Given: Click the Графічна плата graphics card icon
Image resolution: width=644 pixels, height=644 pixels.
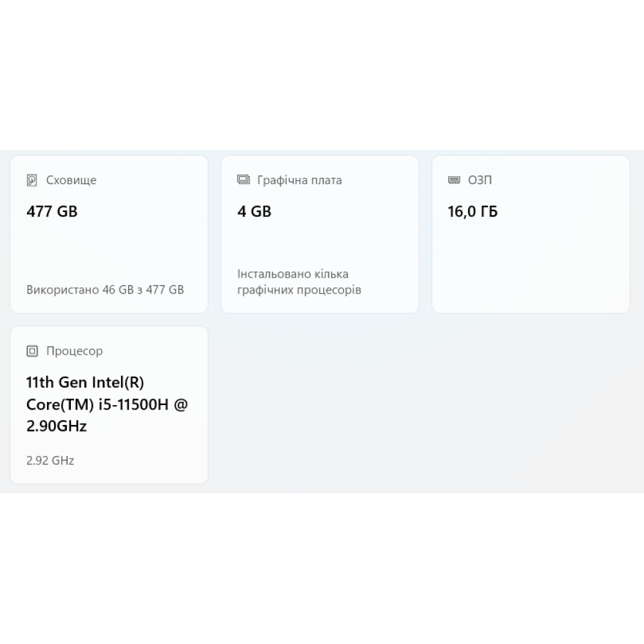Looking at the screenshot, I should point(243,180).
